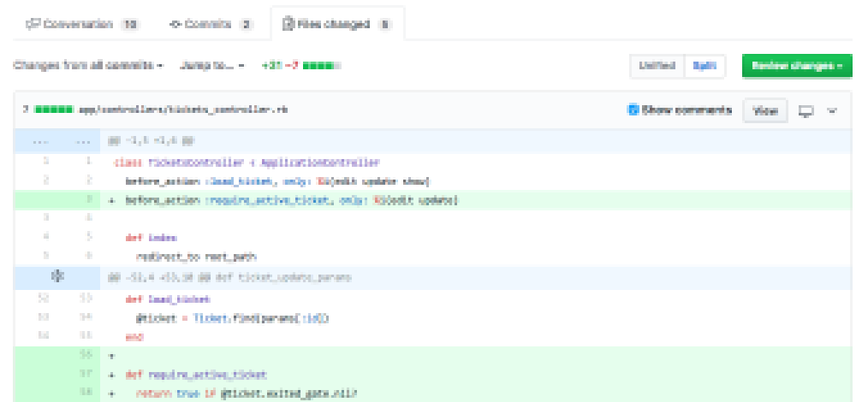Collapse file with the chevron arrow

(x=831, y=110)
